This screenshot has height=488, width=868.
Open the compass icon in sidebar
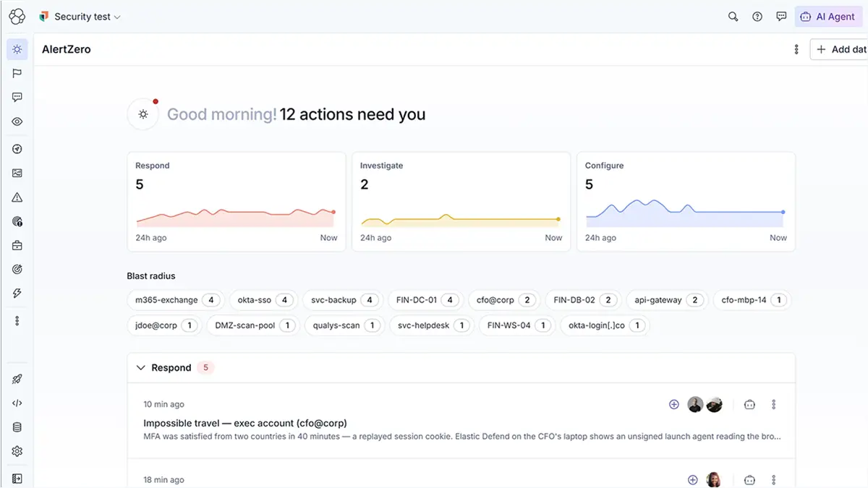coord(17,149)
